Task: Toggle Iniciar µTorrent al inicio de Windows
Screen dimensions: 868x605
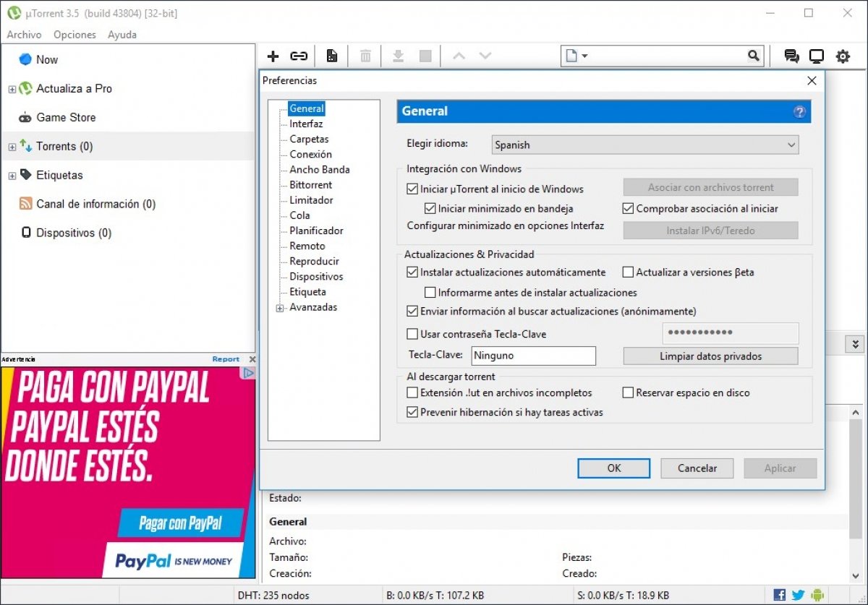Action: click(412, 189)
